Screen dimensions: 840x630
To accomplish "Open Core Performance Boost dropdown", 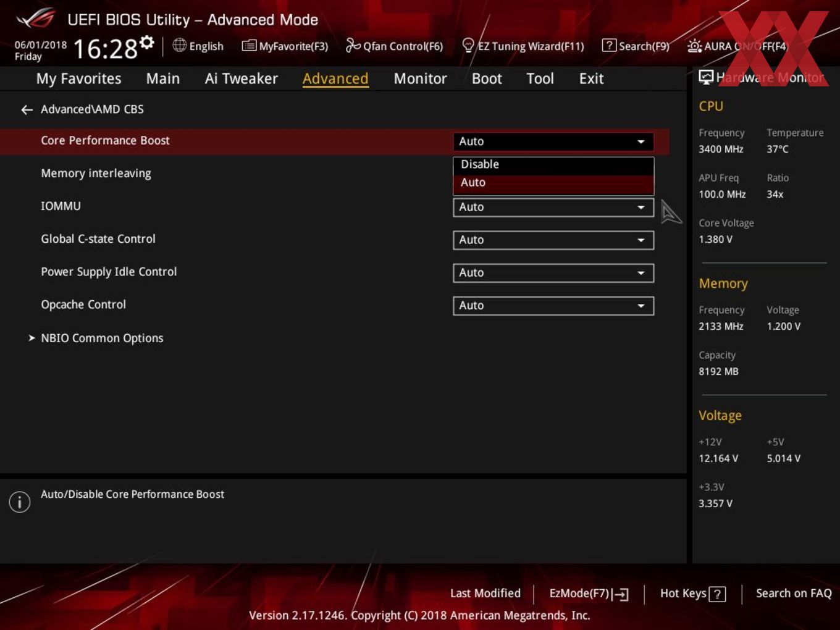I will click(x=553, y=141).
